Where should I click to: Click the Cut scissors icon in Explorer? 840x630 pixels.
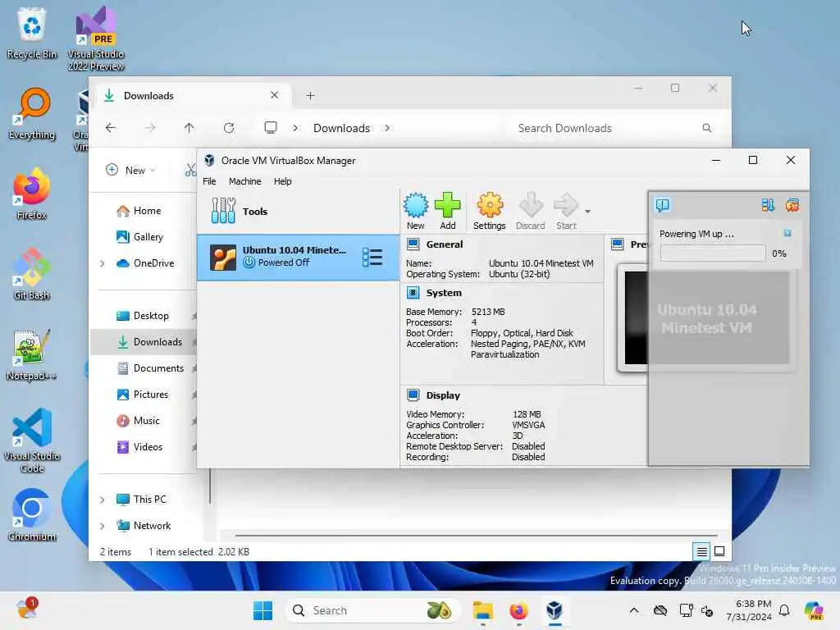(190, 171)
